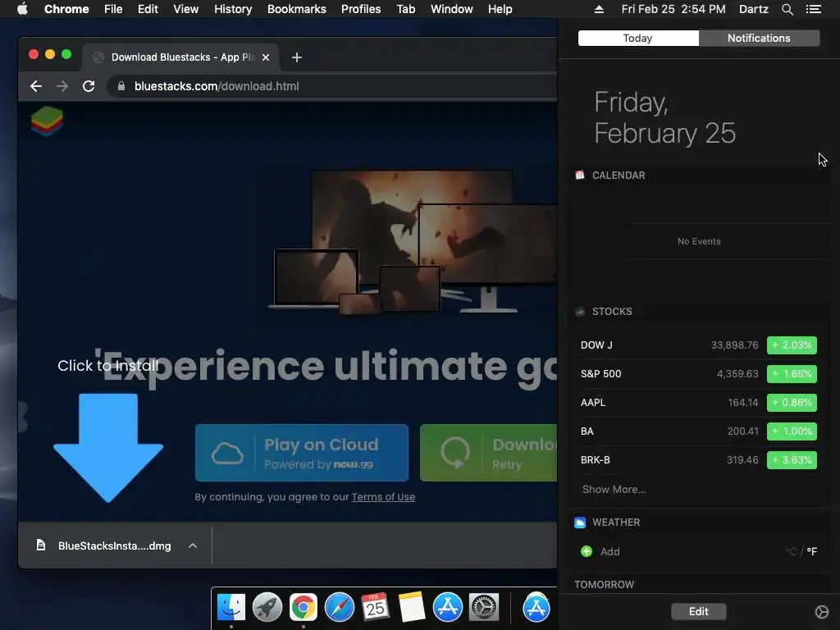Expand the download item chevron menu
This screenshot has width=840, height=630.
point(193,546)
